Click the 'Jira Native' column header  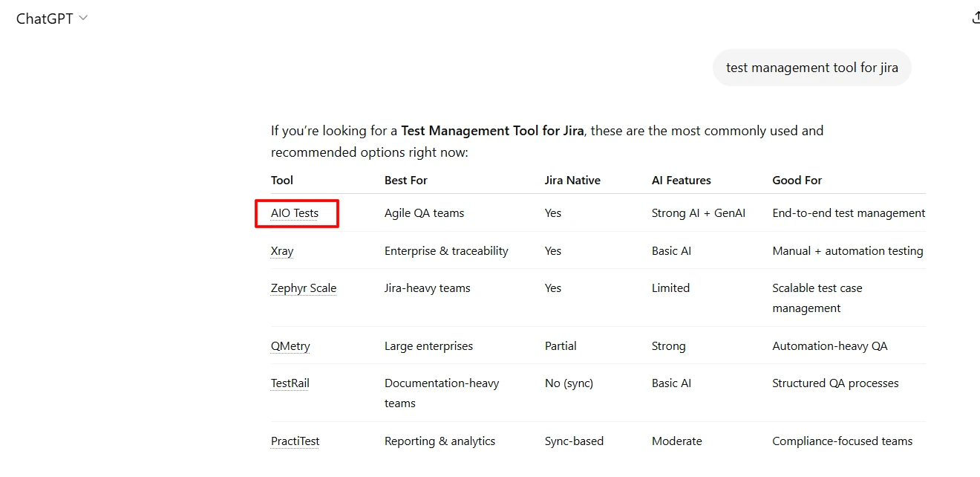pos(572,181)
